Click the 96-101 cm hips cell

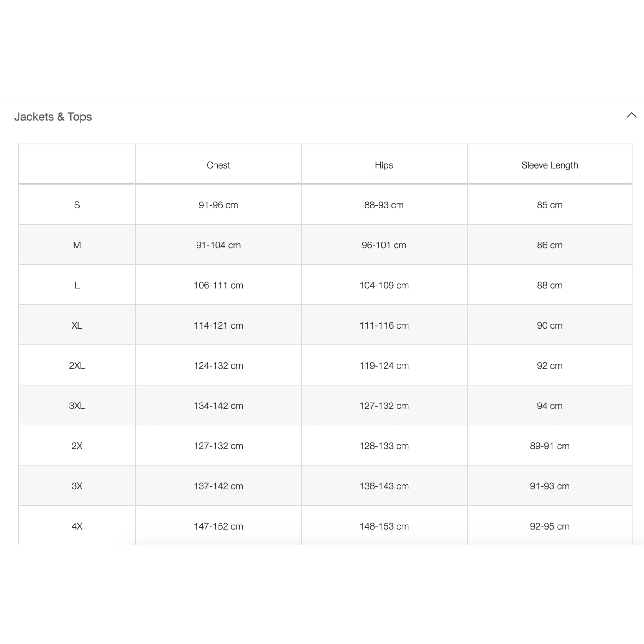point(384,245)
